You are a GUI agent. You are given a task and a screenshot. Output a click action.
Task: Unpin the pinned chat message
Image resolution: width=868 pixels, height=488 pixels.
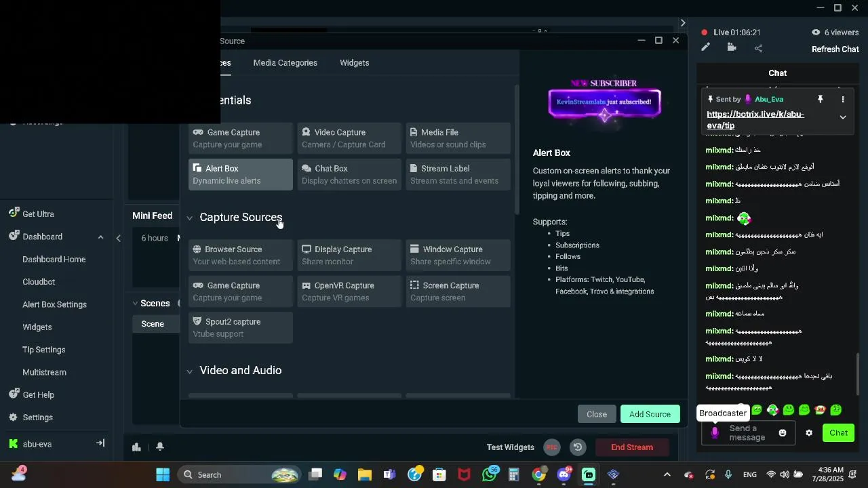pos(820,99)
